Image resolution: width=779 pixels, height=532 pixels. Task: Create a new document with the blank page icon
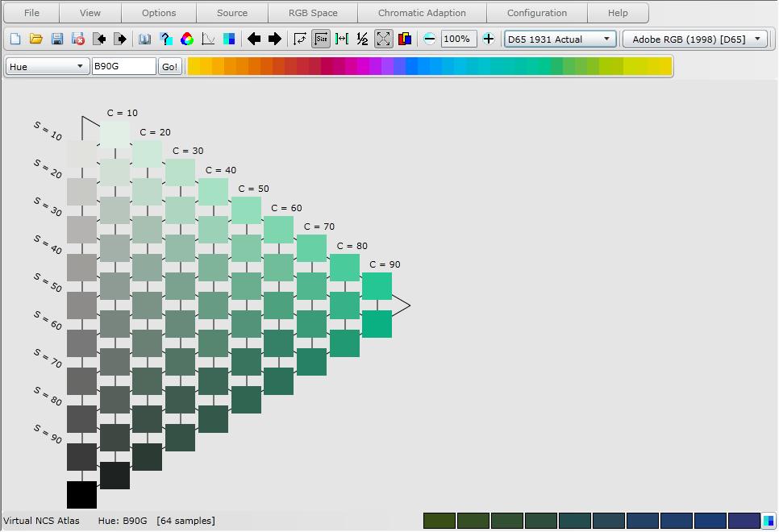pyautogui.click(x=15, y=39)
